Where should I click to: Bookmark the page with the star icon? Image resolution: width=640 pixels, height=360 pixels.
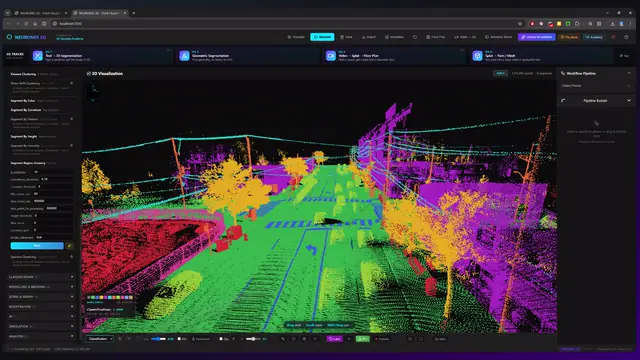point(520,24)
